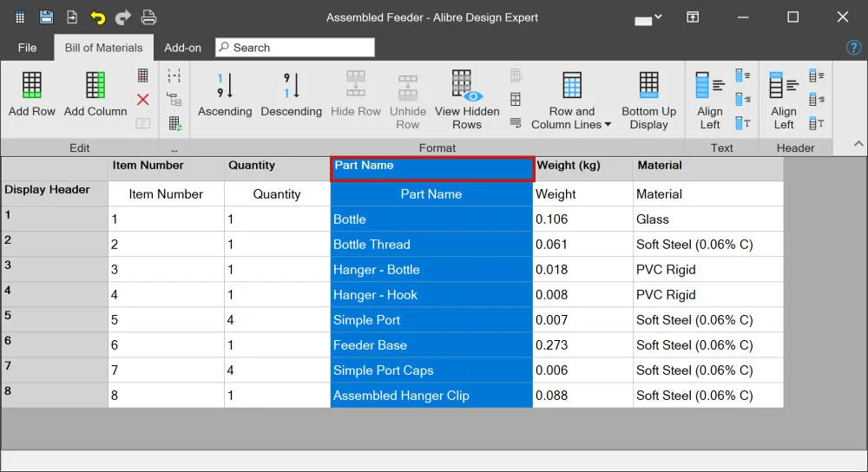
Task: Click the Glass material cell
Action: [x=708, y=220]
